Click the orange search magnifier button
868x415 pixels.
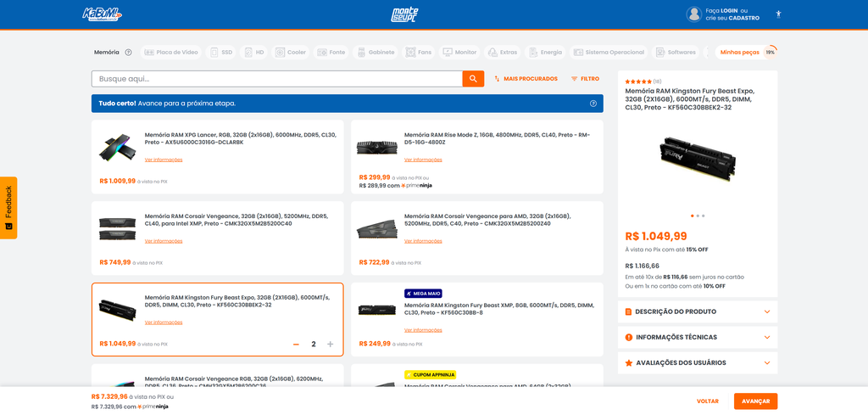tap(473, 79)
